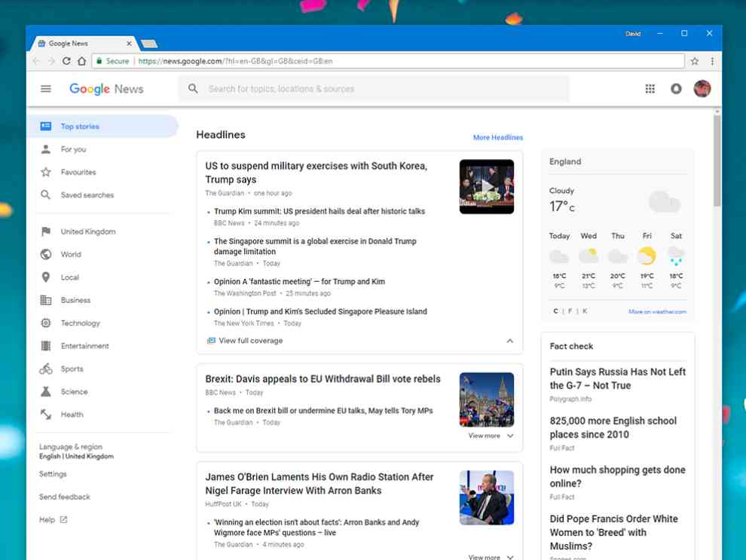The image size is (746, 560).
Task: Open headline US to suspend military exercises
Action: tap(316, 173)
